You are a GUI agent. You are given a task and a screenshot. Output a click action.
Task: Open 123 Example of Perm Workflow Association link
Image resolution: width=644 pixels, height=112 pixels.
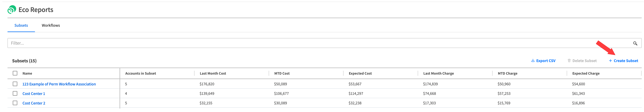[x=59, y=84]
